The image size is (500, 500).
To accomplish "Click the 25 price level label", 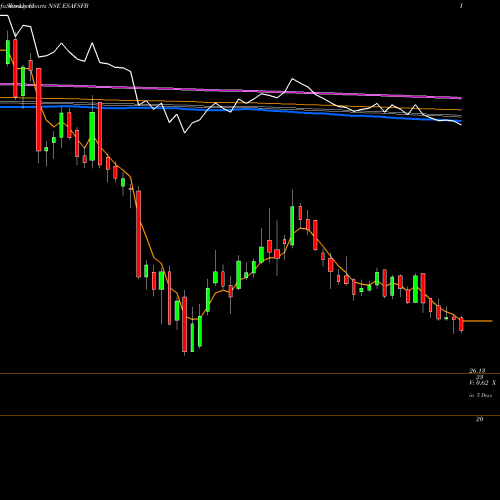I will 479,377.
